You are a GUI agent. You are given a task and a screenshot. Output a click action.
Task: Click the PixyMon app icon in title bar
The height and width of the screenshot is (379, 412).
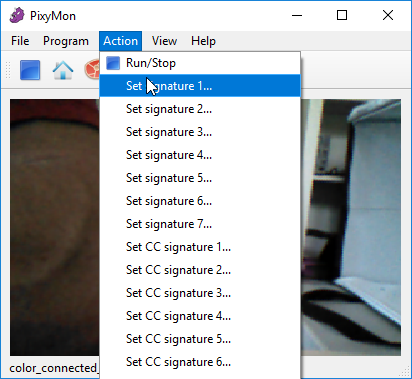[17, 15]
